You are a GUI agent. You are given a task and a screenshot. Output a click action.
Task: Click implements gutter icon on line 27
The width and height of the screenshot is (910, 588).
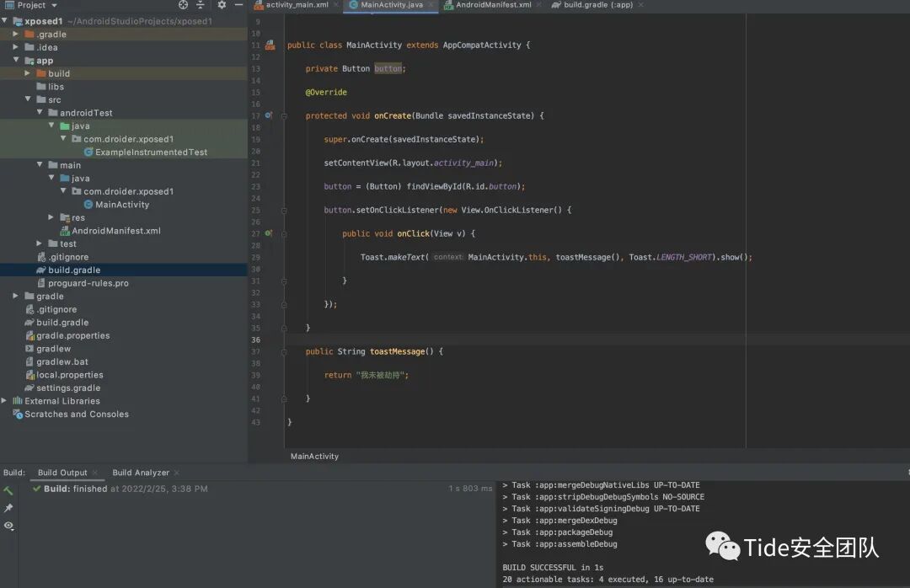coord(269,233)
